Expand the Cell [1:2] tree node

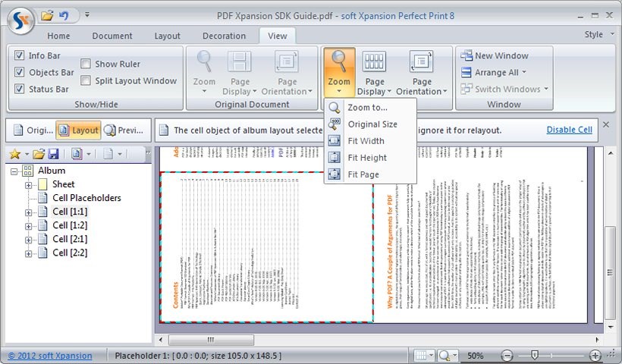click(29, 226)
